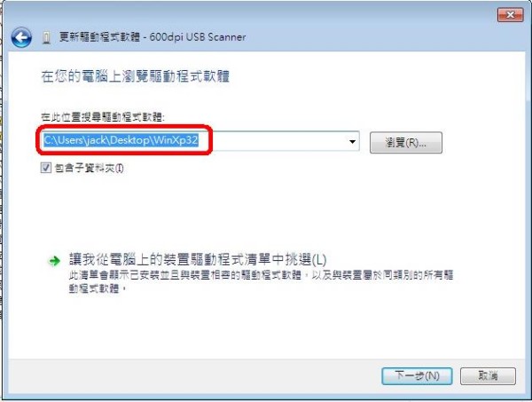
Task: Close the update driver dialog with X
Action: click(x=510, y=14)
